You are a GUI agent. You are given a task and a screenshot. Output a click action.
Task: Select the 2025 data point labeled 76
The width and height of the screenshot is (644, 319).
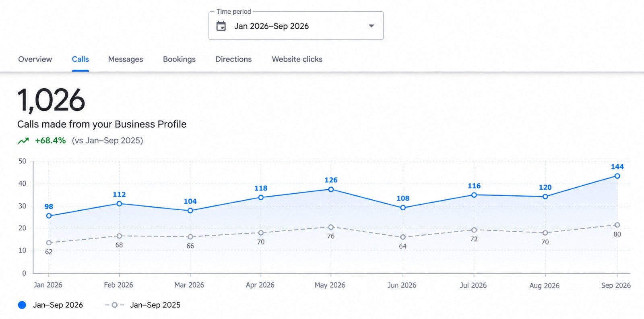[x=331, y=227]
